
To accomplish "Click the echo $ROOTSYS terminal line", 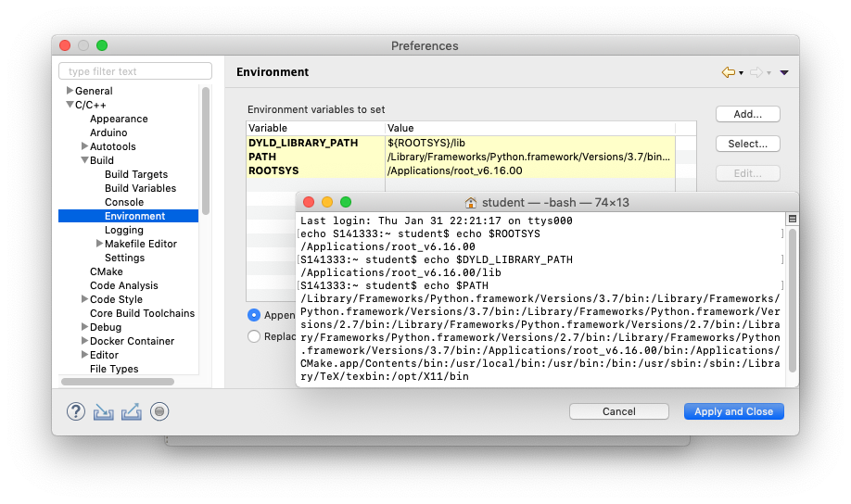I will pos(420,233).
